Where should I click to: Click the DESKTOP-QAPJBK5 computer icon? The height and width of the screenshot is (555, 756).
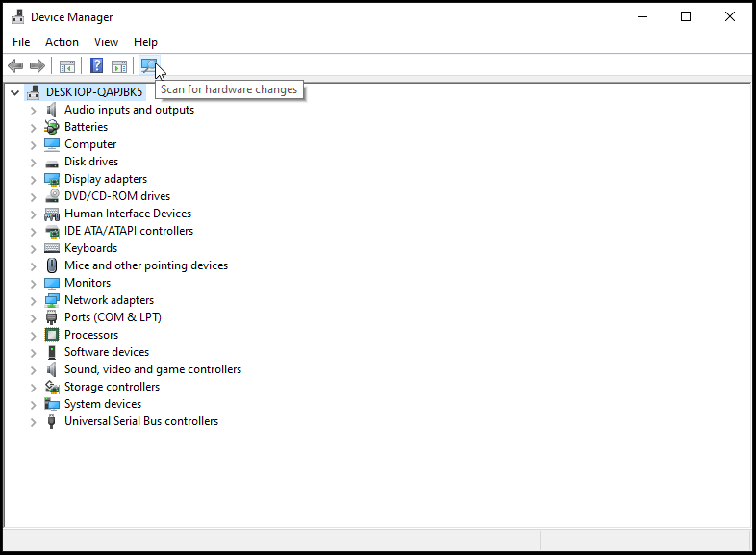pos(34,92)
